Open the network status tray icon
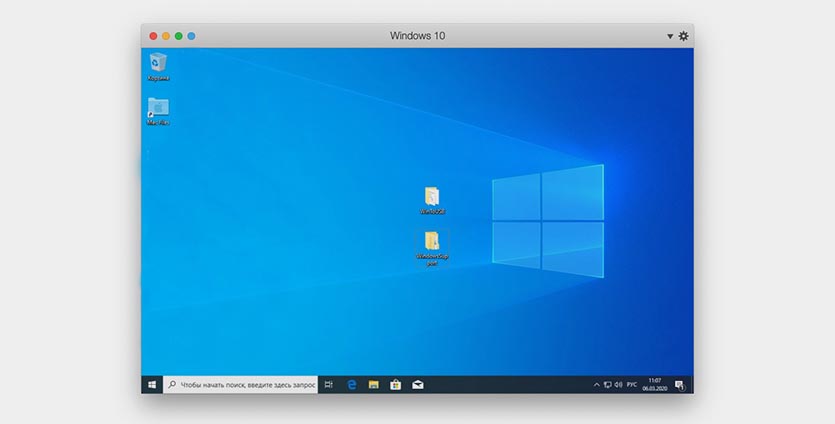The height and width of the screenshot is (424, 835). pos(608,385)
